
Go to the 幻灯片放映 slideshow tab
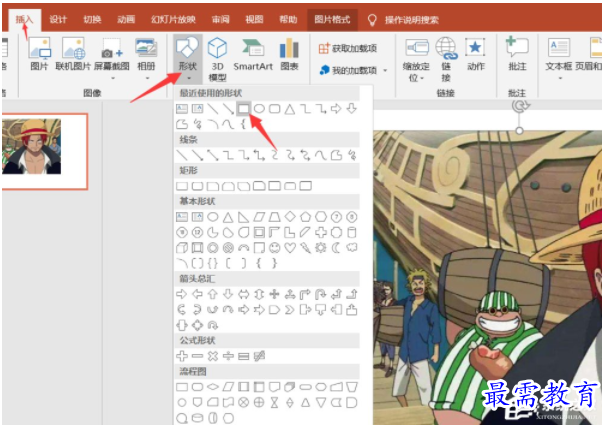tap(173, 19)
